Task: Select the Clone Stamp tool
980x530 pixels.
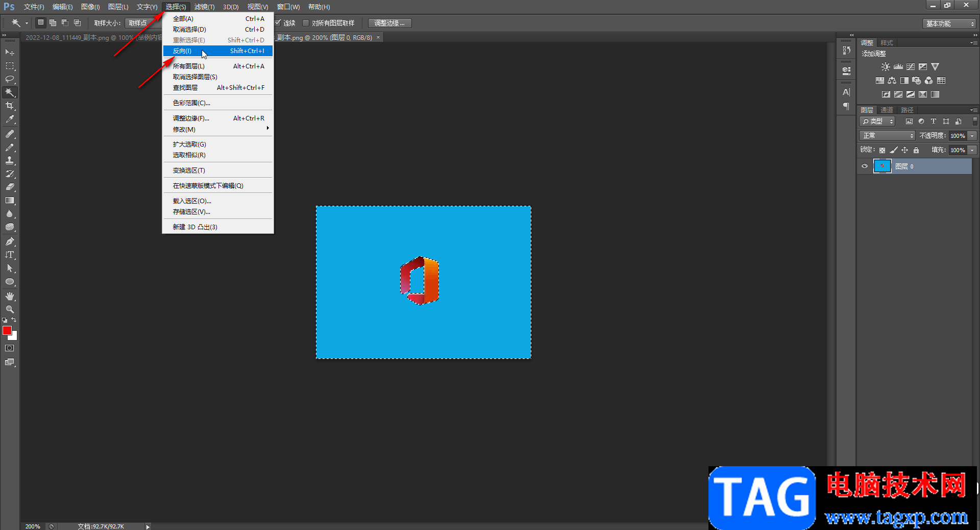Action: click(x=10, y=160)
